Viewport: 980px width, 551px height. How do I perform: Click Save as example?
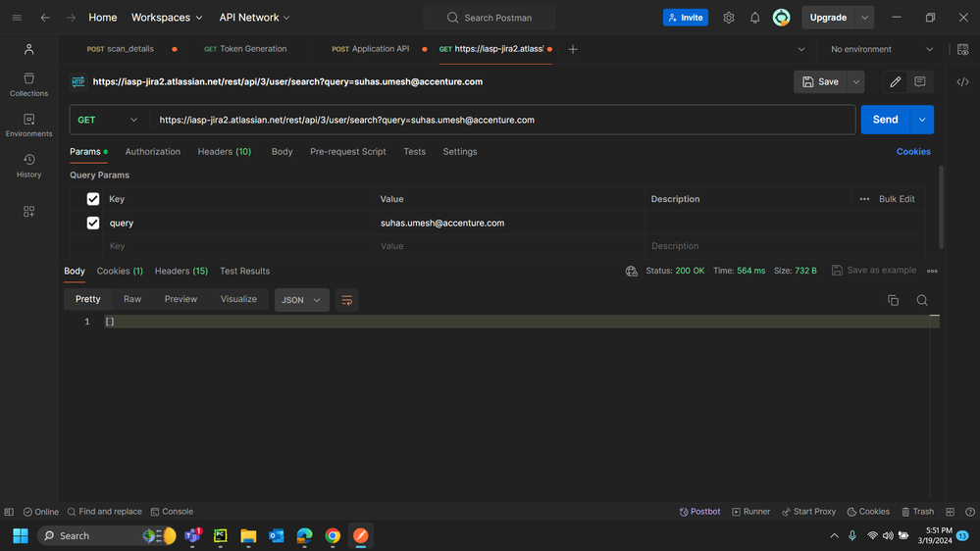click(874, 271)
